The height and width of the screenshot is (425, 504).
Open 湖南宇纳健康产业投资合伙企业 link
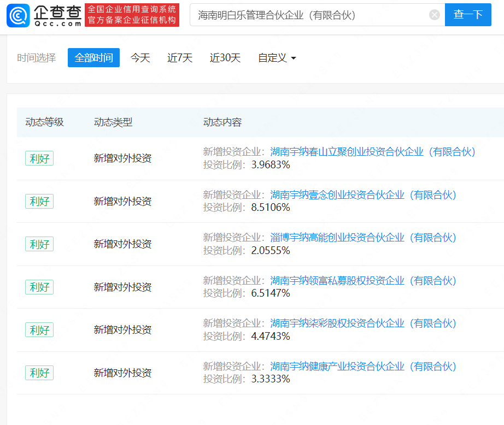pos(363,366)
